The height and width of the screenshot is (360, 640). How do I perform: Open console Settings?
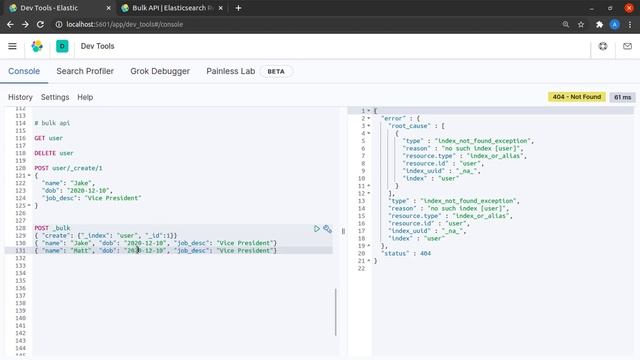[55, 97]
